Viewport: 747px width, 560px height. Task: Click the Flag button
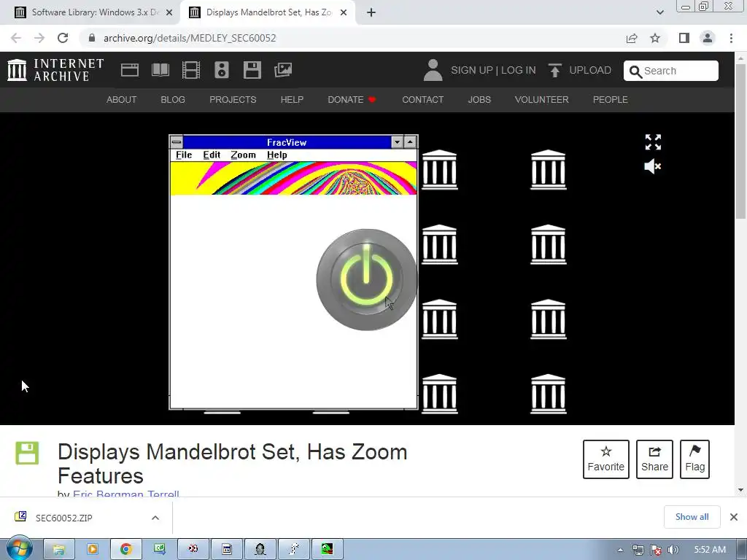pos(694,459)
